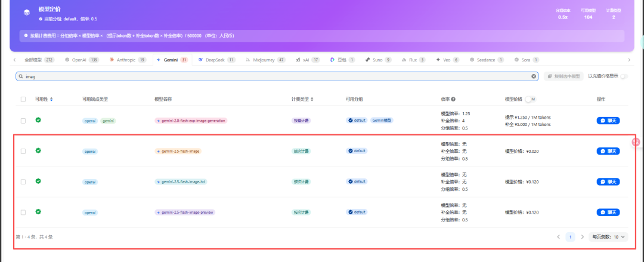
Task: Click the info icon in formula banner
Action: [26, 36]
